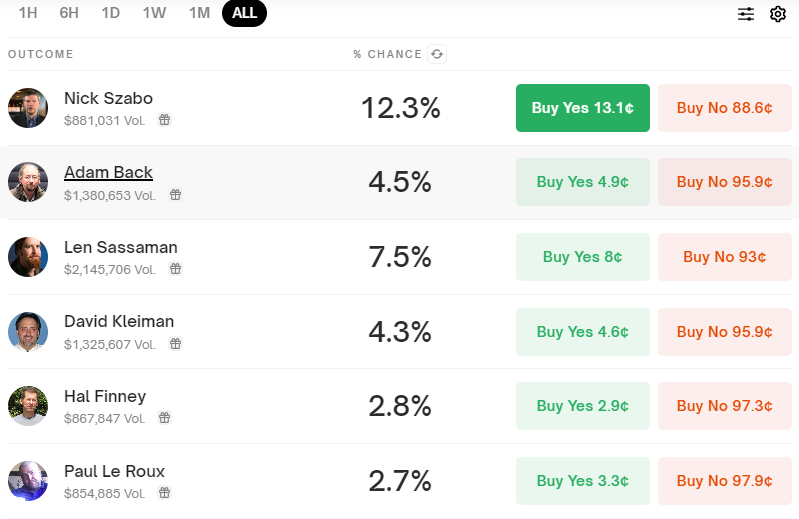
Task: Click the refresh icon beside % Chance
Action: [437, 54]
